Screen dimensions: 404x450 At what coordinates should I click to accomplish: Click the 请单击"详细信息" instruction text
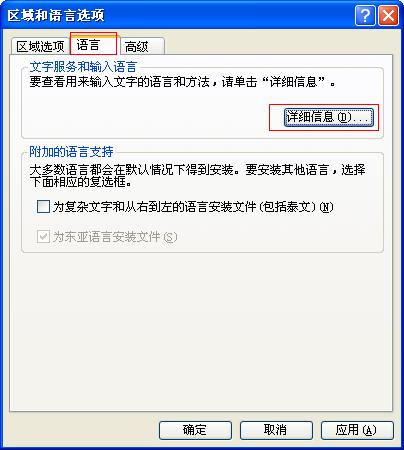tap(279, 82)
